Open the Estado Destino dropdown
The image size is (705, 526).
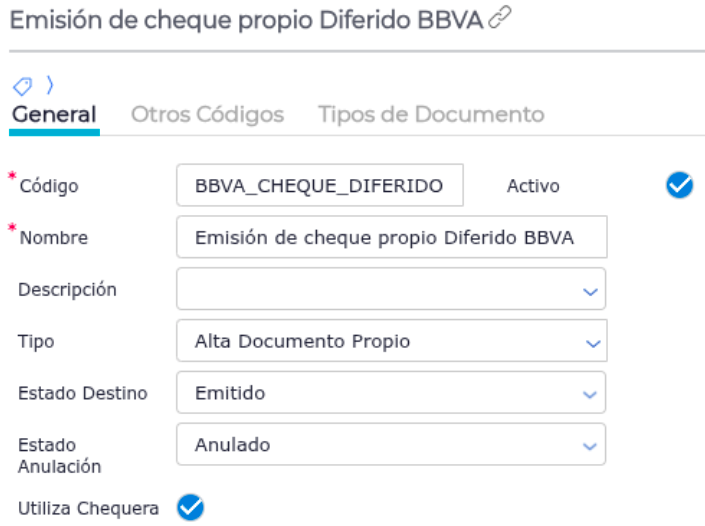click(590, 394)
